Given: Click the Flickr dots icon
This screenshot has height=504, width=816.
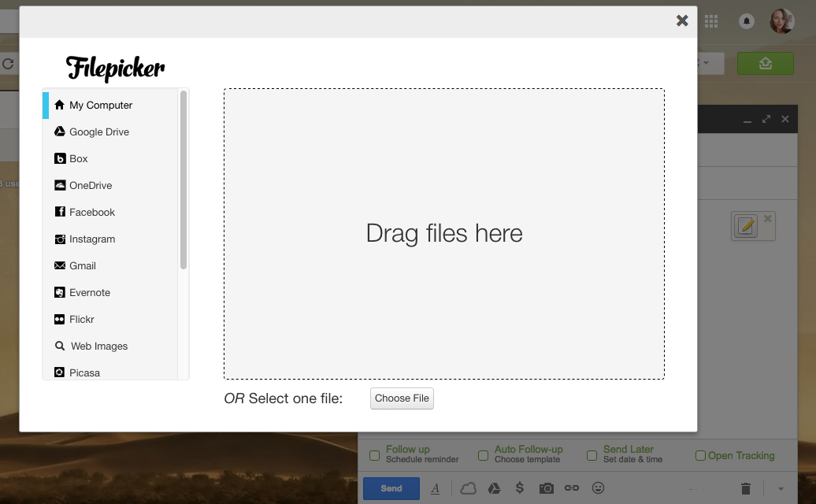Looking at the screenshot, I should pos(60,320).
